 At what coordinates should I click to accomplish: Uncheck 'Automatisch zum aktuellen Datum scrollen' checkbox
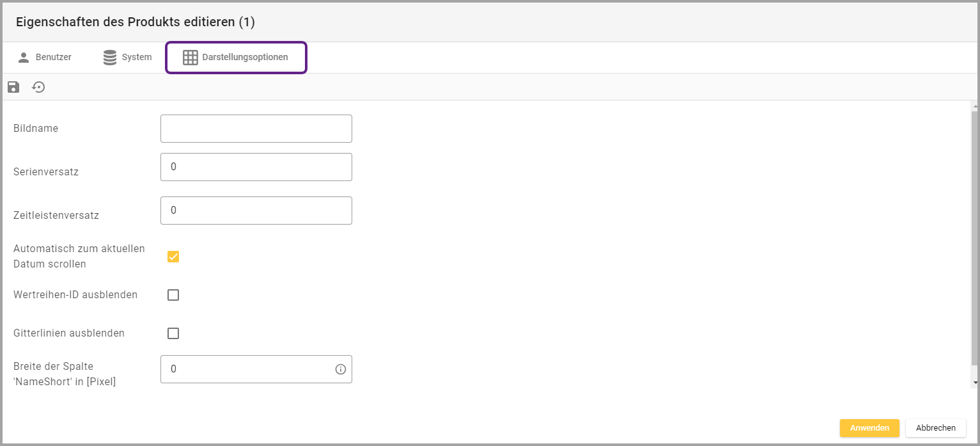click(173, 257)
